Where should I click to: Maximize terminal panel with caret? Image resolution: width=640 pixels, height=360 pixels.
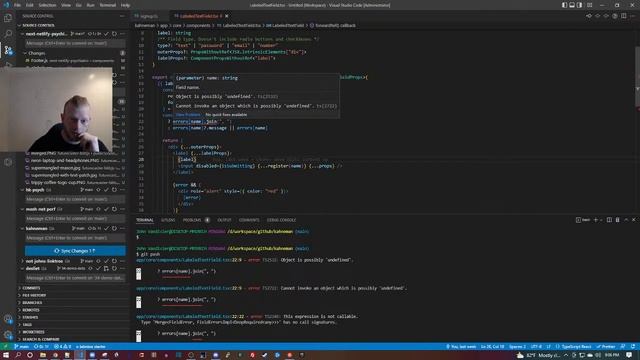[x=626, y=220]
